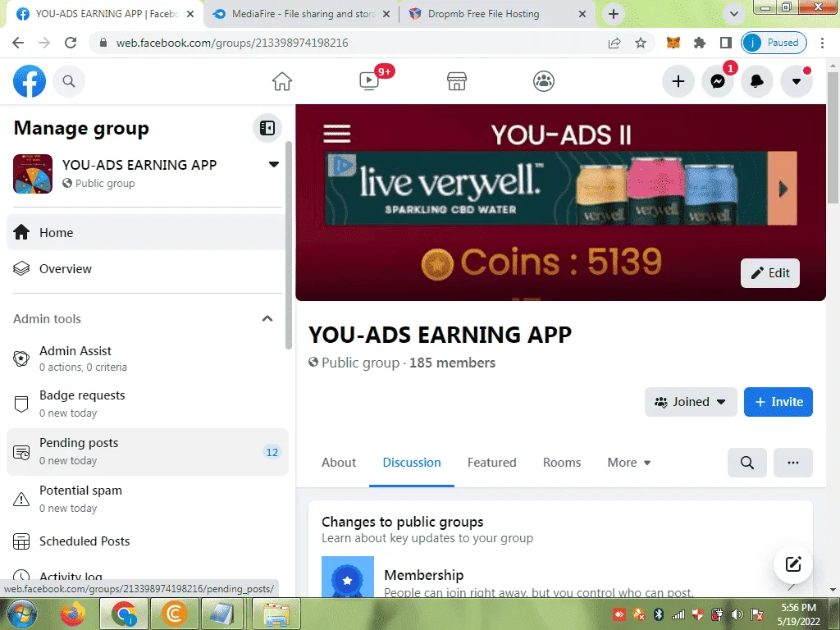Screen dimensions: 840x630
Task: Open the Windows Start button
Action: click(x=21, y=614)
